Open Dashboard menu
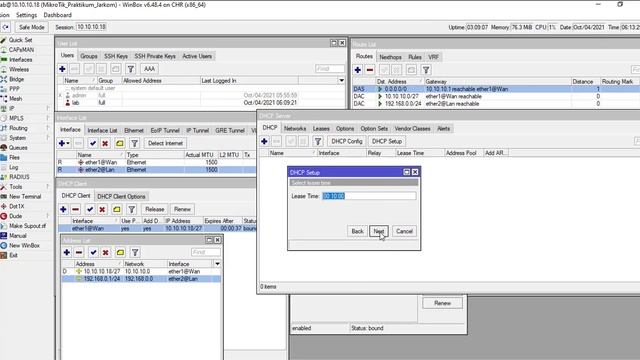This screenshot has width=640, height=360. pyautogui.click(x=58, y=15)
